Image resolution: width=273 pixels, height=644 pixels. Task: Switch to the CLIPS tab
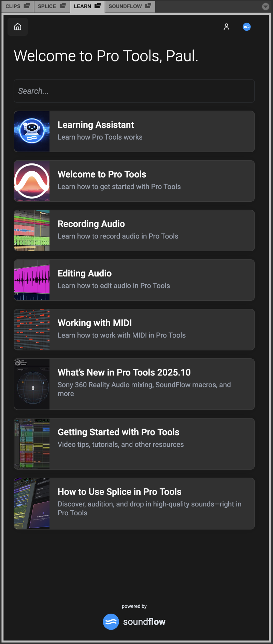(x=18, y=6)
